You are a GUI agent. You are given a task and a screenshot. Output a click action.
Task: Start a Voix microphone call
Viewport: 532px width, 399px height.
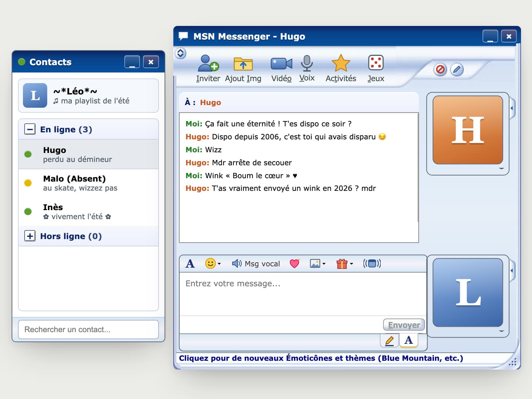307,63
